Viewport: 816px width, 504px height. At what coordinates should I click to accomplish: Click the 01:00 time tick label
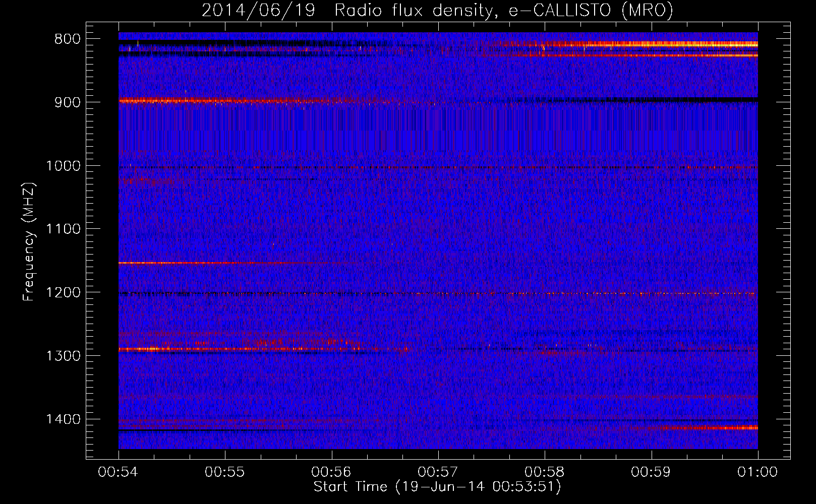click(757, 472)
